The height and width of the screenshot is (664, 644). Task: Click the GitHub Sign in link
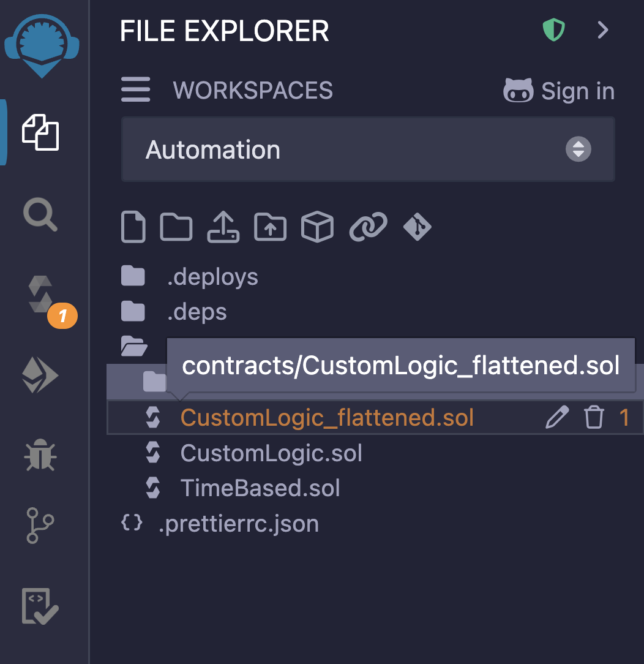(x=558, y=91)
